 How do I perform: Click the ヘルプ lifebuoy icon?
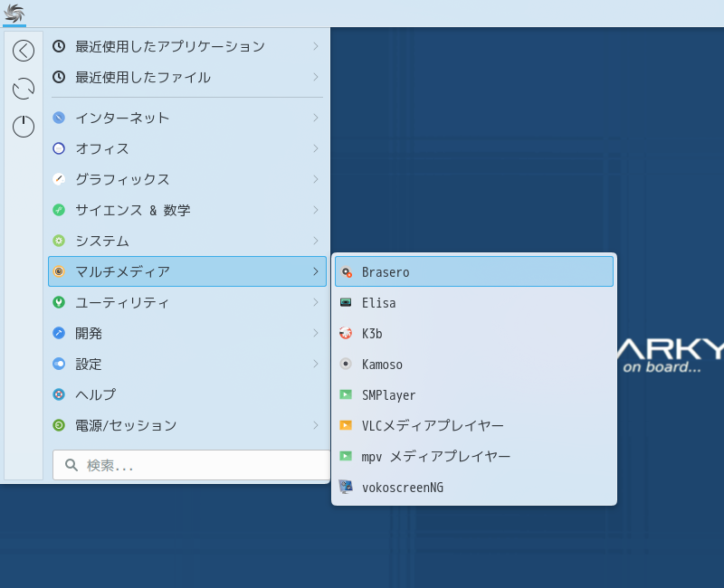point(59,394)
